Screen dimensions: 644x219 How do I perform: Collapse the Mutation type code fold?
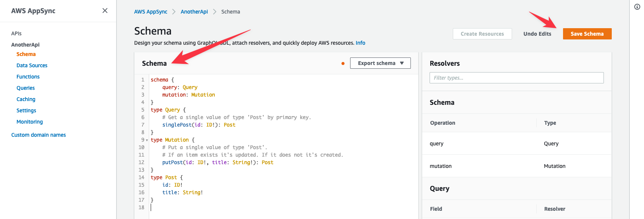[147, 140]
